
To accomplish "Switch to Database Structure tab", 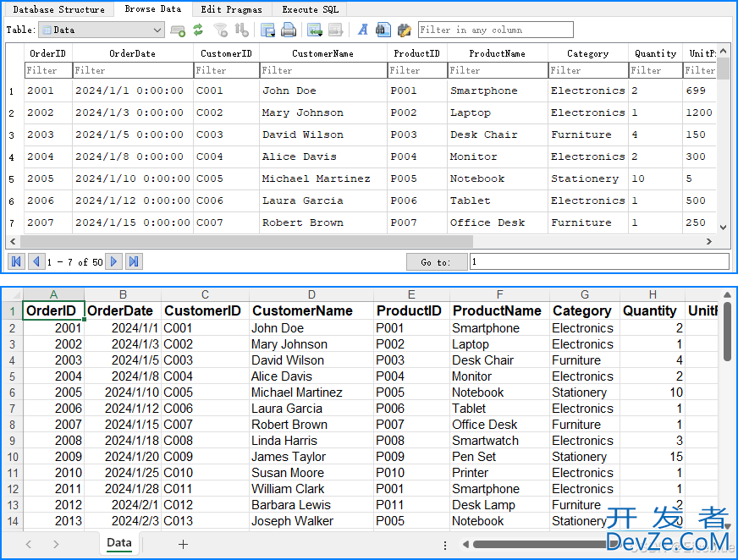I will tap(59, 9).
